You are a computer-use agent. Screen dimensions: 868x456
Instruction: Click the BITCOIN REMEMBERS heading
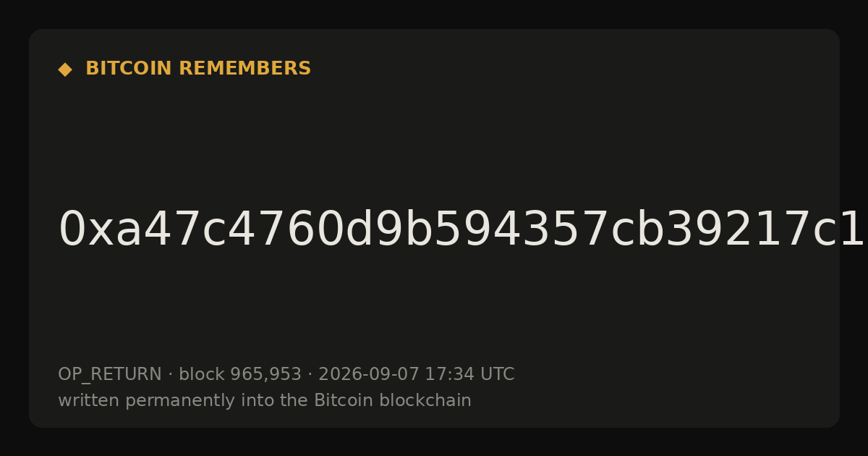(198, 69)
